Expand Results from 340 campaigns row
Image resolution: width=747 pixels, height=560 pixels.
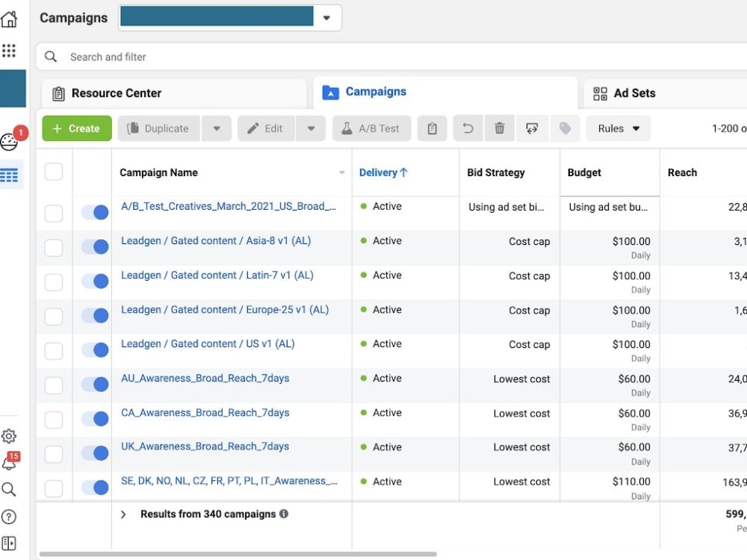tap(123, 514)
